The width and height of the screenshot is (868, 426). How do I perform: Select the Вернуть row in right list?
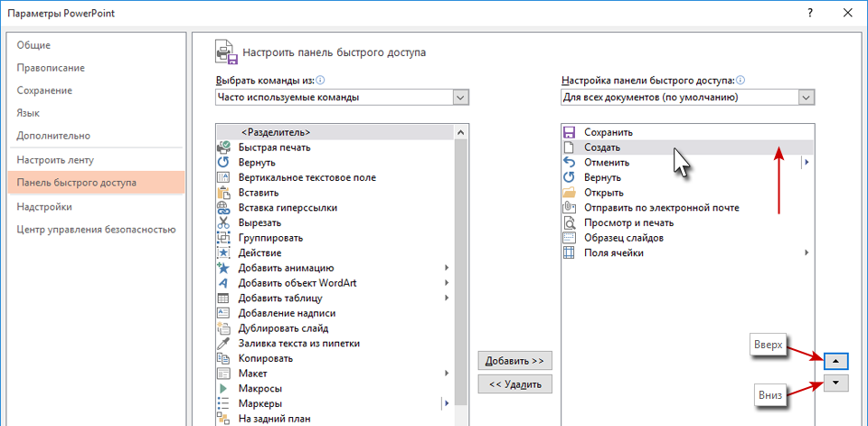pos(686,178)
